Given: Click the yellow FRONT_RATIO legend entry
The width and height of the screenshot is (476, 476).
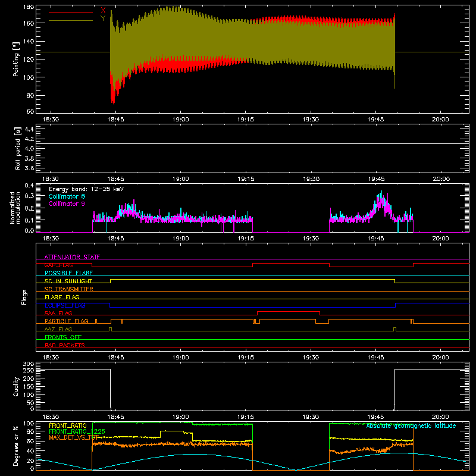Looking at the screenshot, I should (68, 425).
